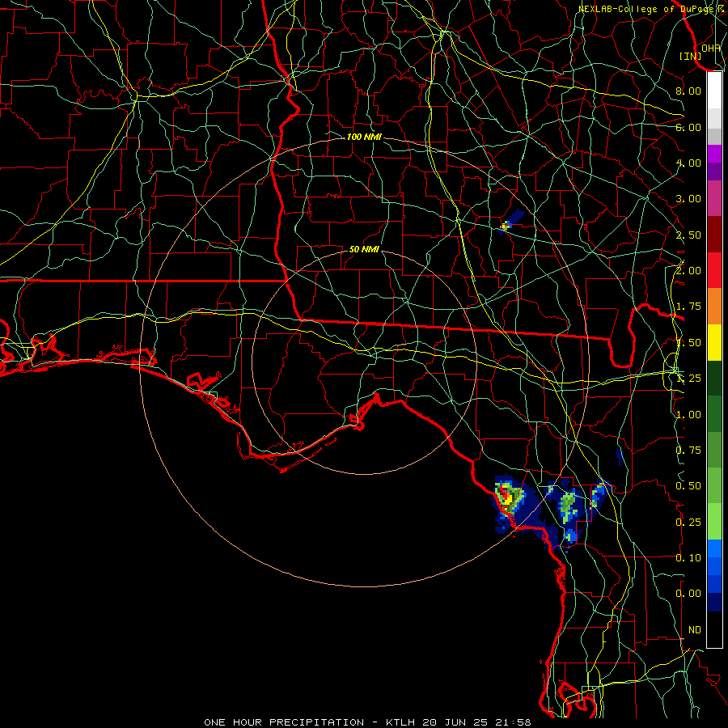Click the red-yellow heavy rain core on the coast
Screen dimensions: 728x728
point(505,495)
